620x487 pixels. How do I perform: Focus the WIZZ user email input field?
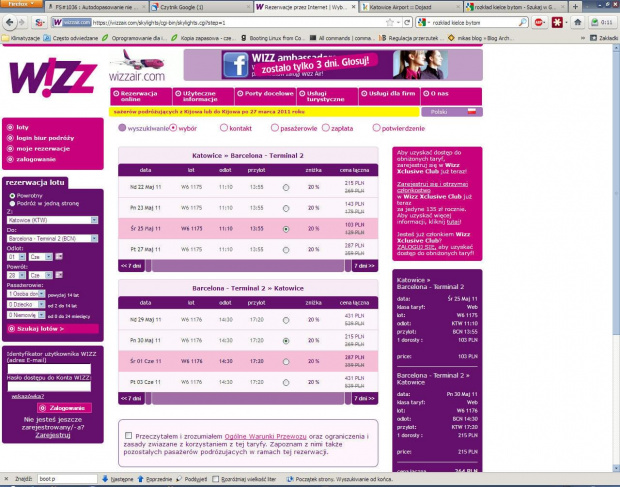coord(49,369)
